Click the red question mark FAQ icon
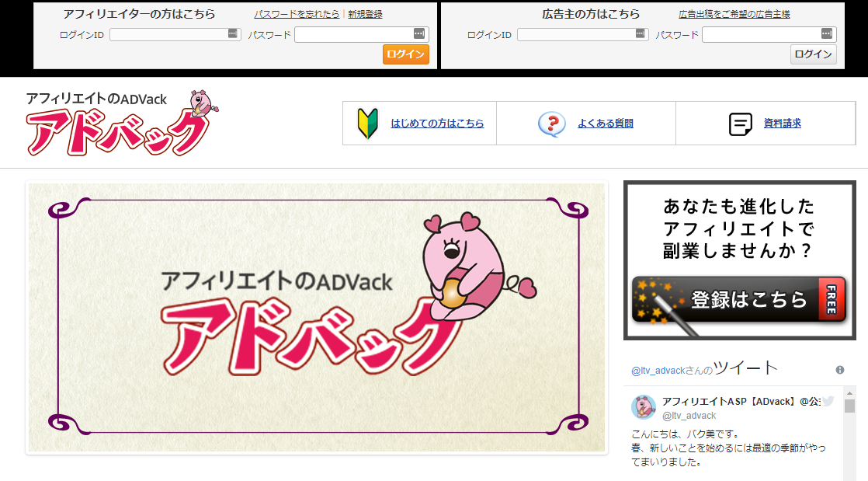 [551, 124]
